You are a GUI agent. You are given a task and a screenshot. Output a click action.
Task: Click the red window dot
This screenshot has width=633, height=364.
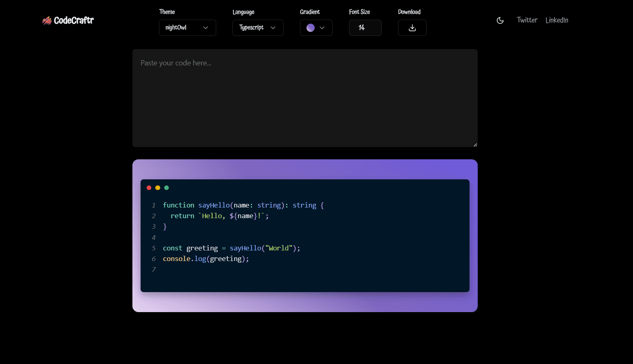pos(149,188)
